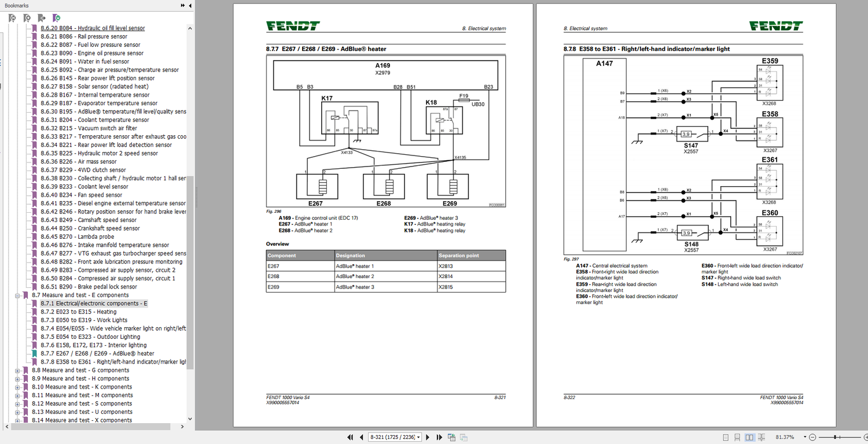Click the 8.7.8 heading on page 8-322
868x444 pixels.
point(646,49)
